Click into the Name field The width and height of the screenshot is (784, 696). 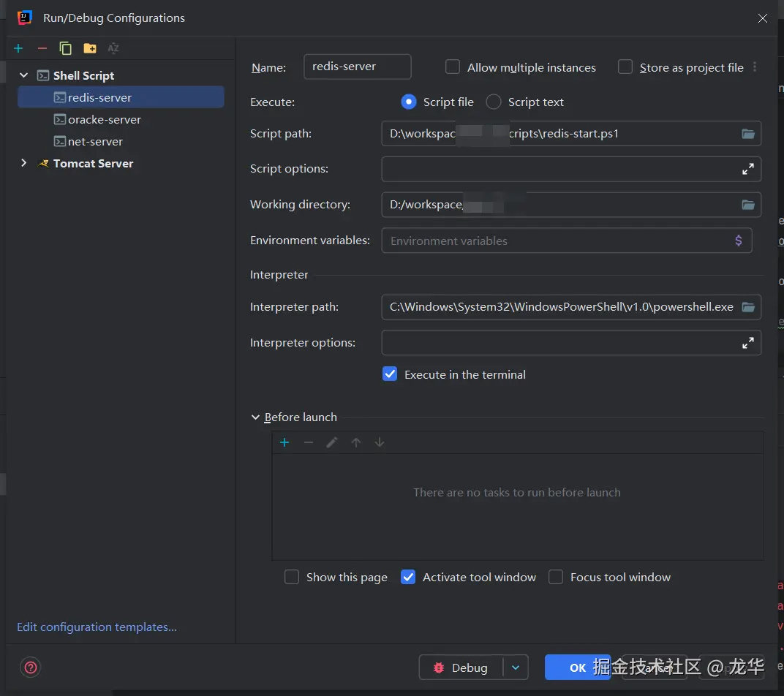click(358, 67)
